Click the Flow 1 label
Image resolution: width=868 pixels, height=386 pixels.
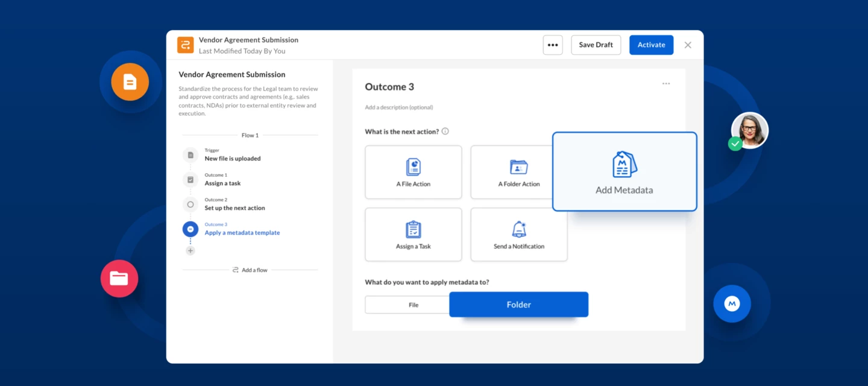[250, 135]
